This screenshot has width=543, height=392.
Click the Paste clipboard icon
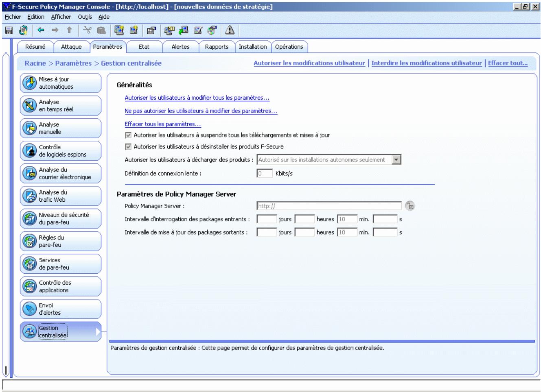[101, 30]
